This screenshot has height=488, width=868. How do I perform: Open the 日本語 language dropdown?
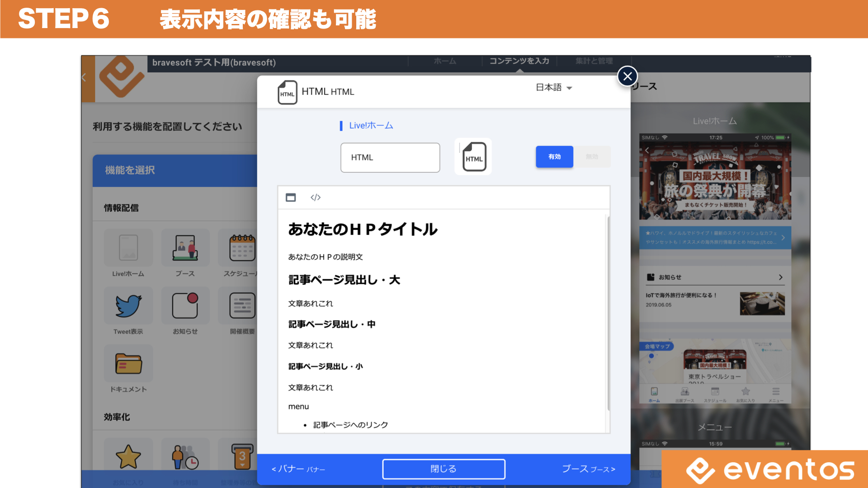[x=554, y=88]
